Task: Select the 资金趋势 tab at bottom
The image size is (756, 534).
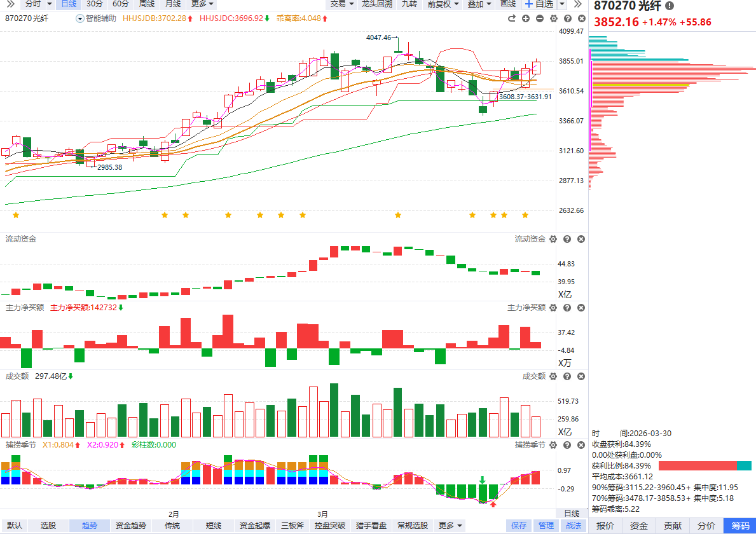Action: pyautogui.click(x=131, y=526)
